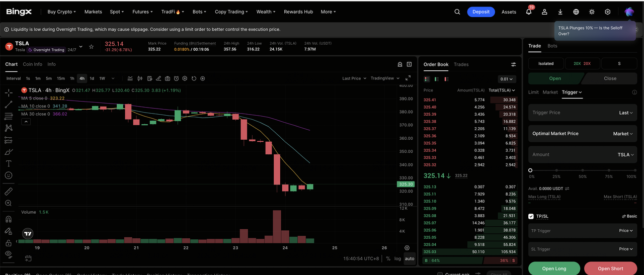Toggle percent scale button
The image size is (644, 275).
tap(388, 258)
